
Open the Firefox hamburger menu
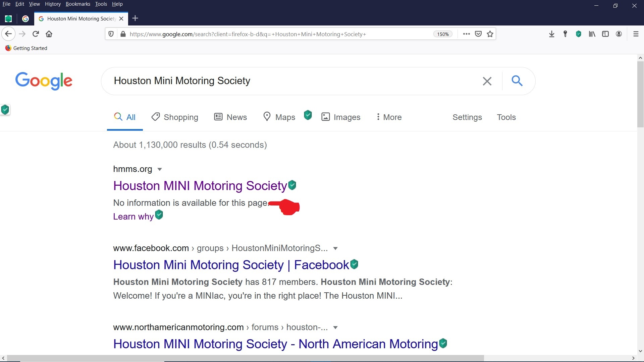tap(636, 34)
